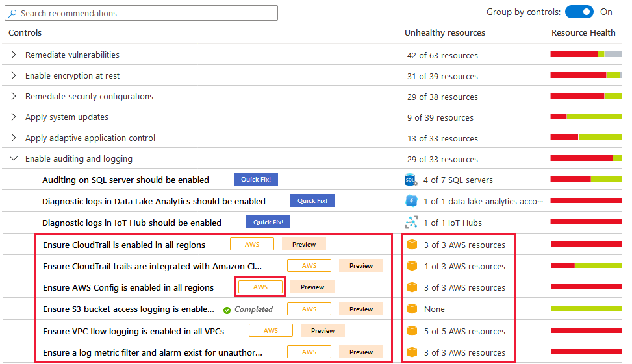Image resolution: width=632 pixels, height=364 pixels.
Task: Click AWS resource icon in log metric filter row
Action: click(412, 352)
